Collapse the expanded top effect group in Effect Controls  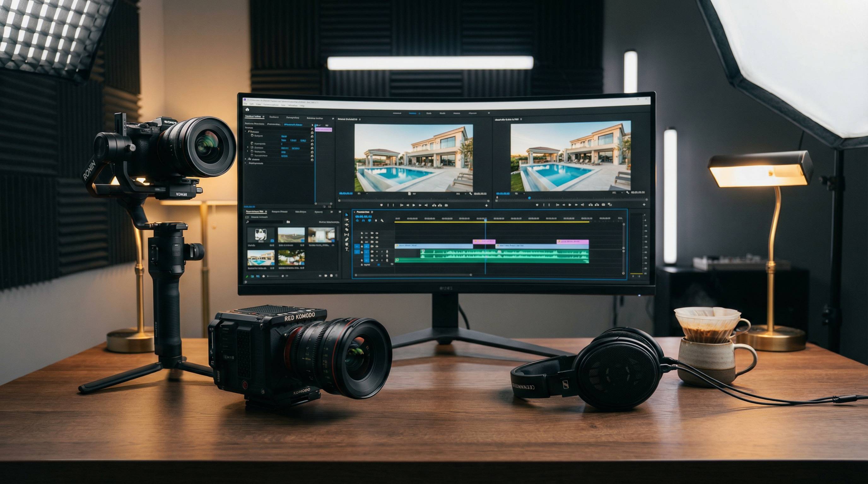tap(245, 131)
